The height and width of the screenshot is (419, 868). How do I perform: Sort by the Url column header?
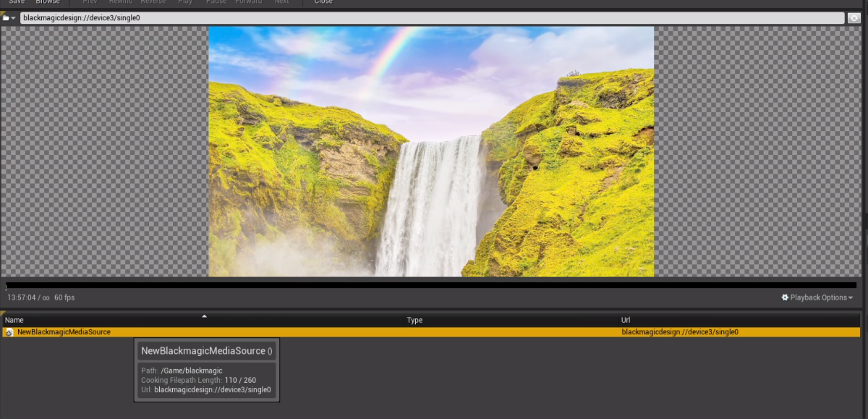(x=739, y=320)
